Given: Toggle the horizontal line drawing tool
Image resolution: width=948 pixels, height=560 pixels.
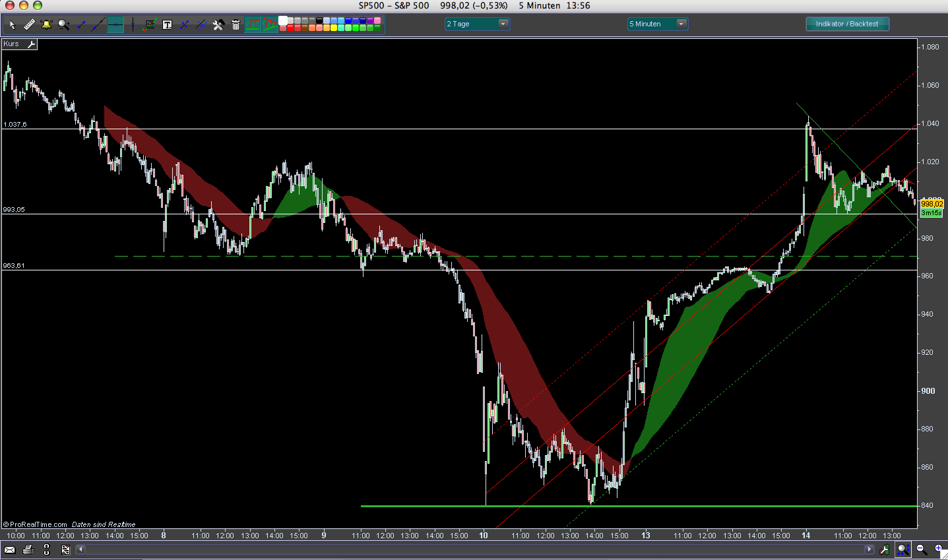Looking at the screenshot, I should (115, 25).
